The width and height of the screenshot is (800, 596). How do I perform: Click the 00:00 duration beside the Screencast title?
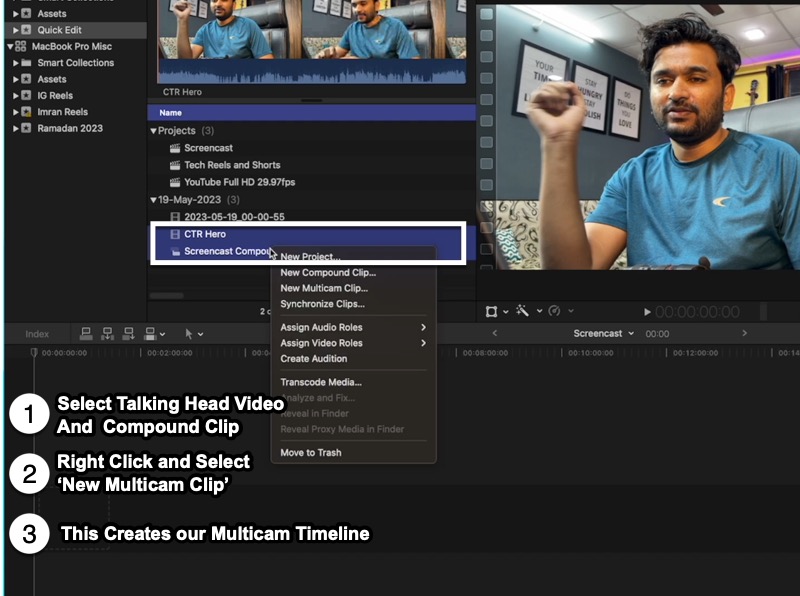(657, 334)
